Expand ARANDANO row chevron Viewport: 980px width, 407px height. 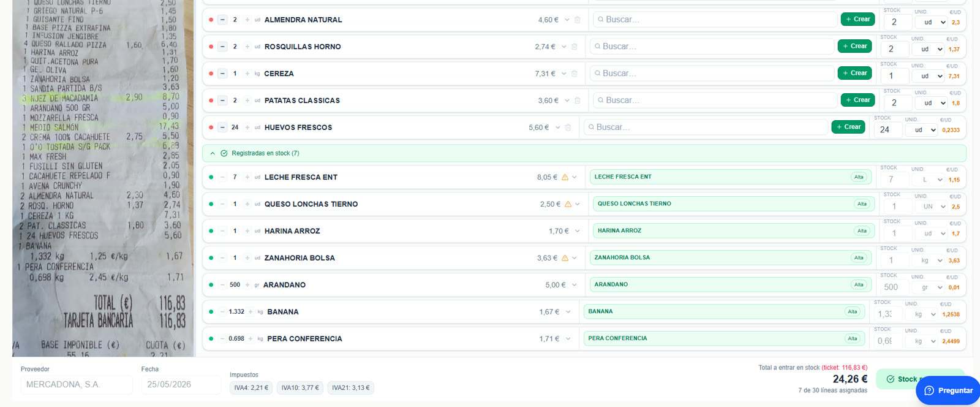pos(575,285)
